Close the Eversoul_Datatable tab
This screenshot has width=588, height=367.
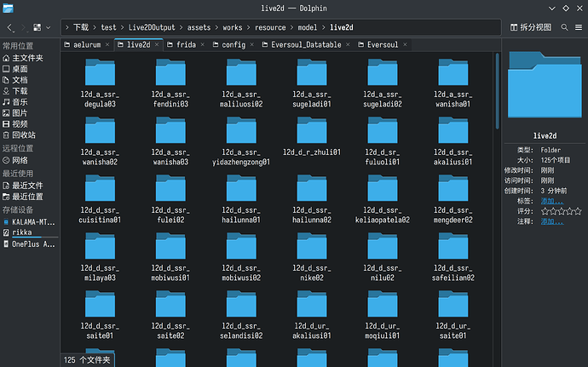[x=348, y=44]
